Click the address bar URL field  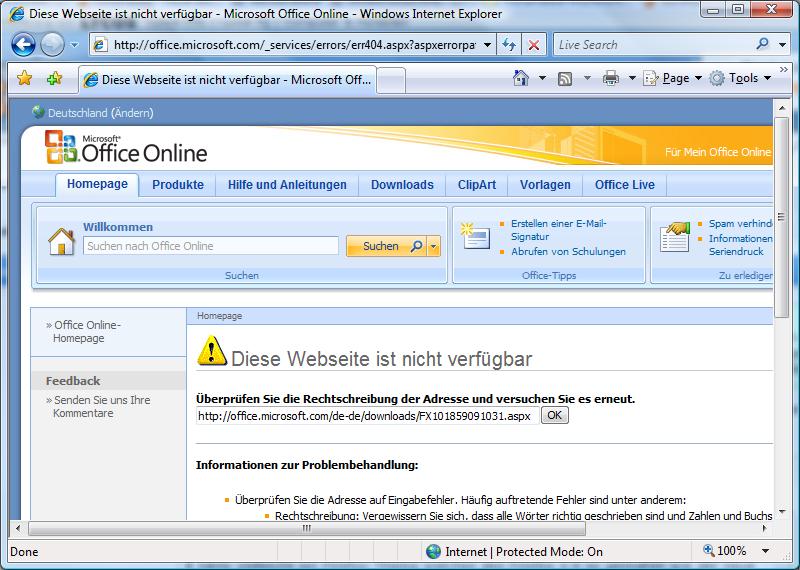pos(292,45)
